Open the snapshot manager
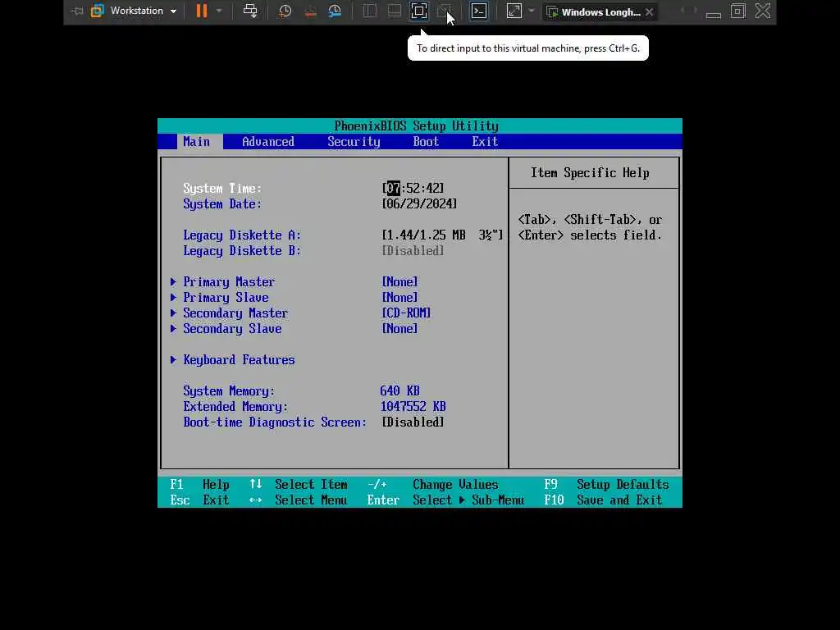 (335, 11)
